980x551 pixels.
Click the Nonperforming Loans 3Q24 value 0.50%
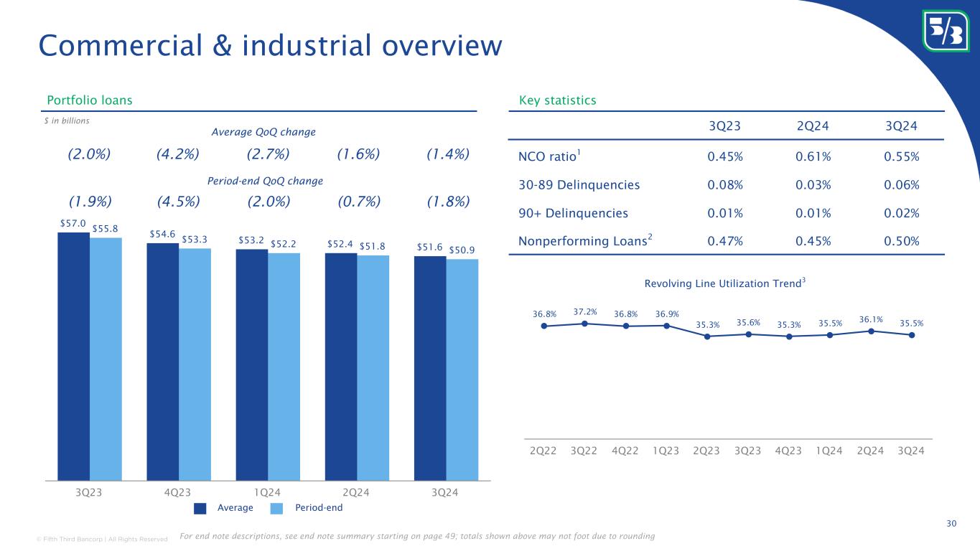902,241
